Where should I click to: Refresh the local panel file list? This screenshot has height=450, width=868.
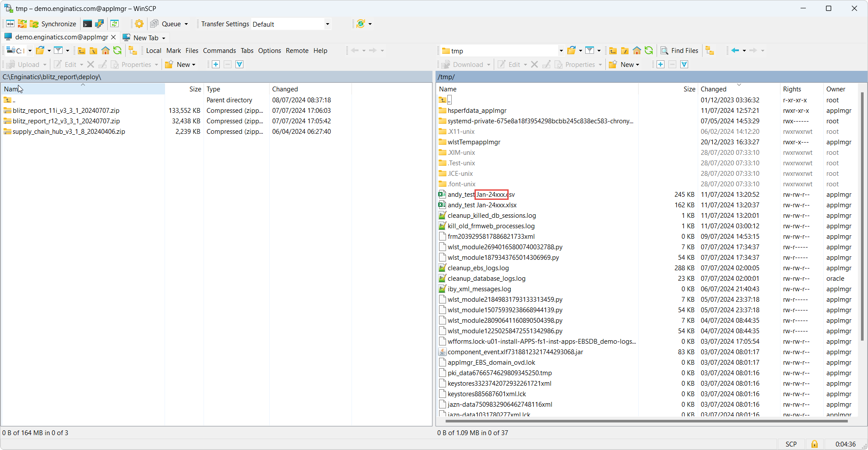[117, 51]
